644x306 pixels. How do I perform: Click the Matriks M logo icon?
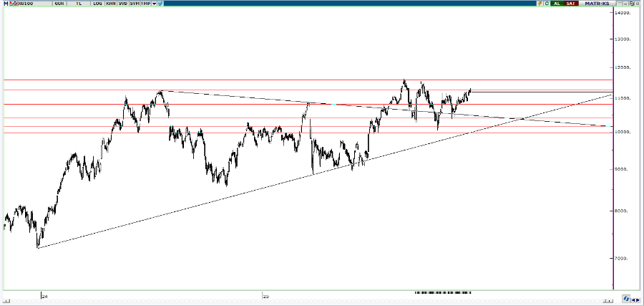coord(4,4)
